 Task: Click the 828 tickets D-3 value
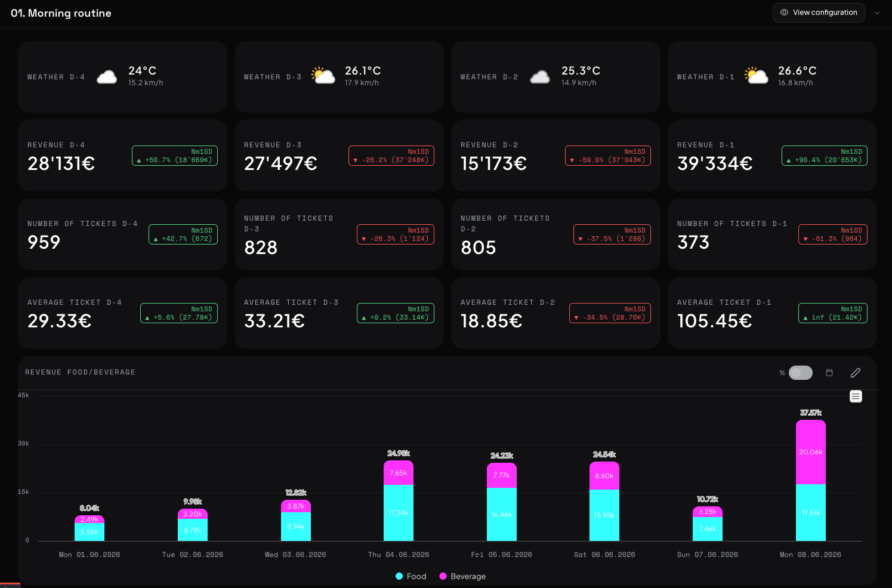[261, 247]
